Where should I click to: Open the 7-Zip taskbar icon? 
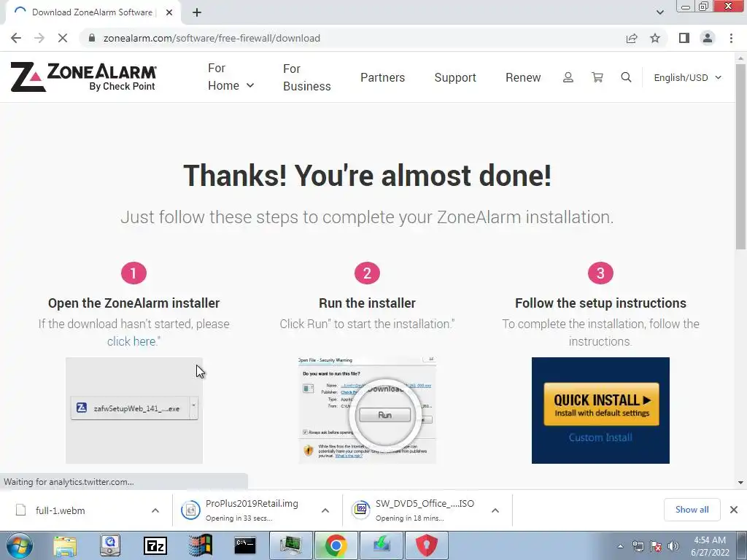(155, 545)
